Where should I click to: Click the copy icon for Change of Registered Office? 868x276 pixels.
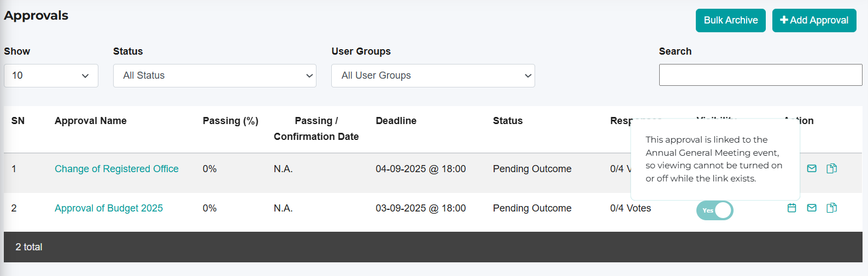(x=831, y=168)
